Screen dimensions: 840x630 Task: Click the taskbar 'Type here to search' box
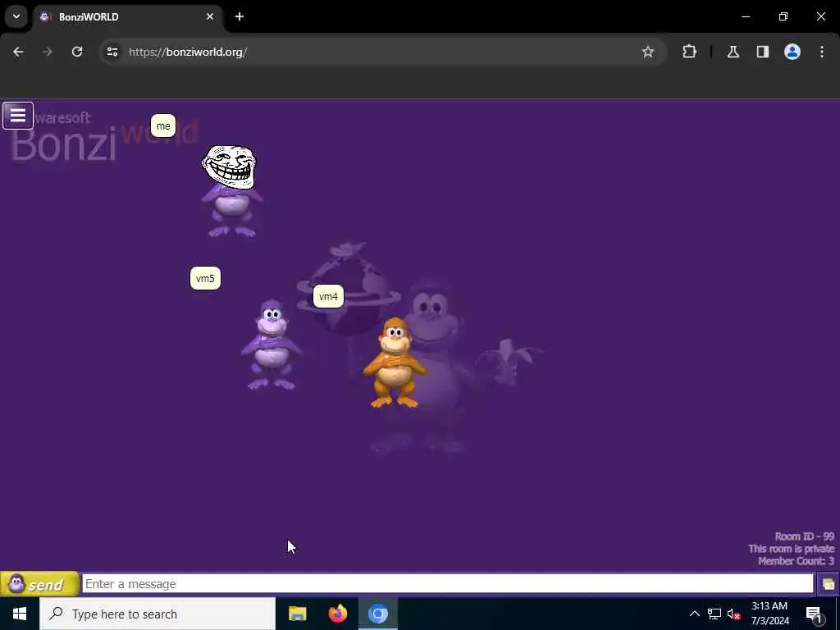click(157, 614)
